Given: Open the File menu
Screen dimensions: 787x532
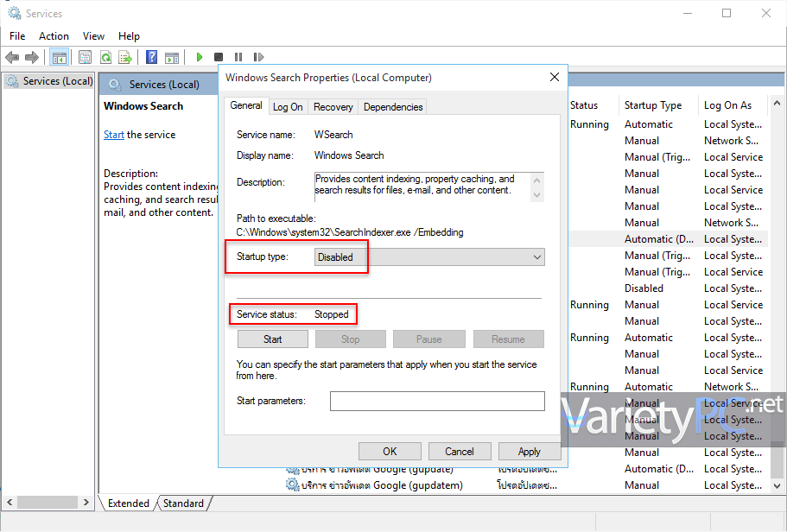Looking at the screenshot, I should point(17,36).
